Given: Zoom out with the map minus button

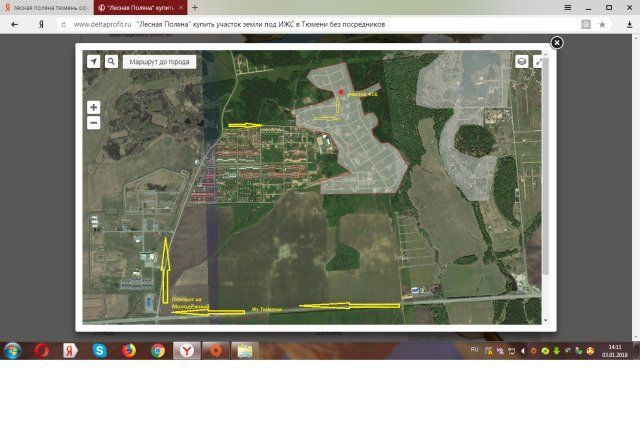Looking at the screenshot, I should (x=93, y=123).
